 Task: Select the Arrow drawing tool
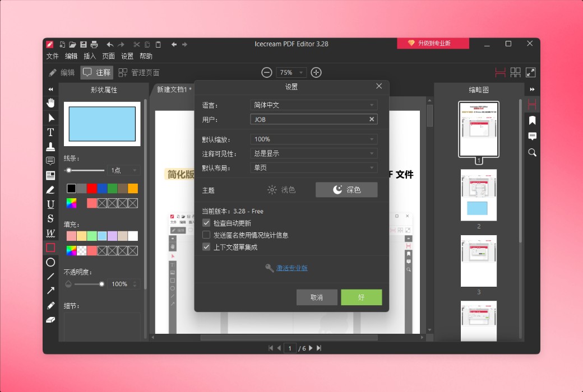(x=50, y=291)
